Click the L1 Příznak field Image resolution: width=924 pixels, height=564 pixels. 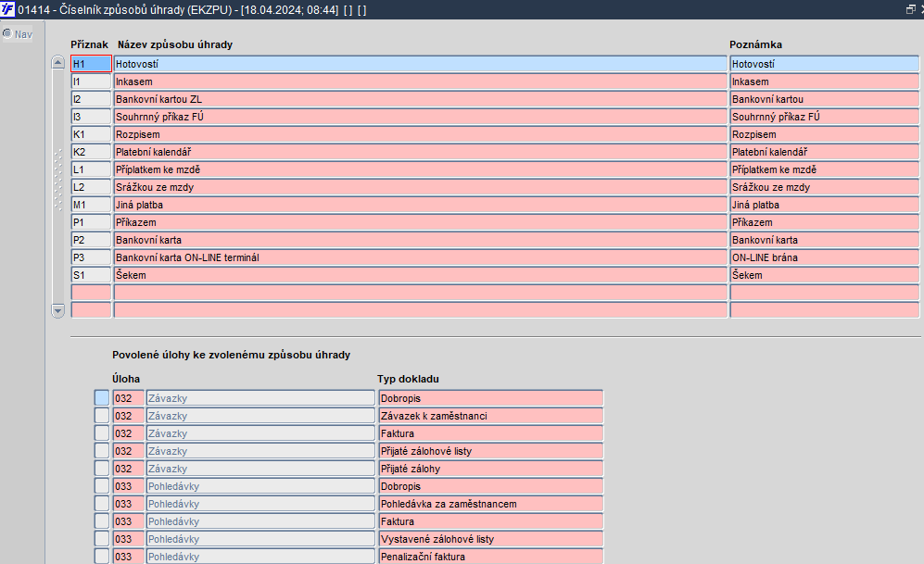92,169
